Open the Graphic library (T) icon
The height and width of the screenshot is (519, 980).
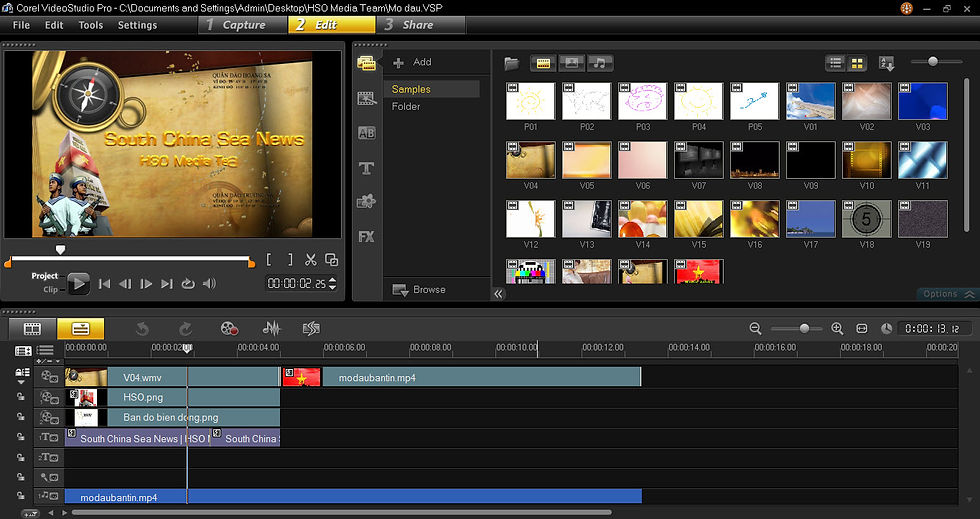point(366,168)
